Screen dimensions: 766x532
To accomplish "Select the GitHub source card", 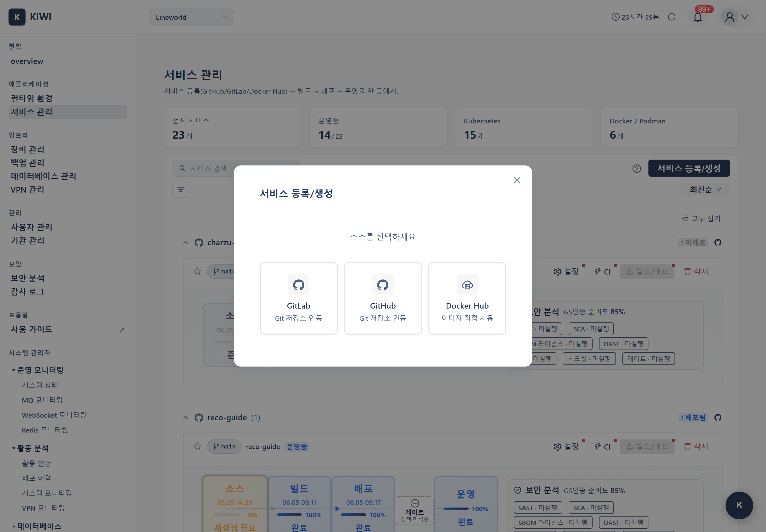I will (x=383, y=298).
